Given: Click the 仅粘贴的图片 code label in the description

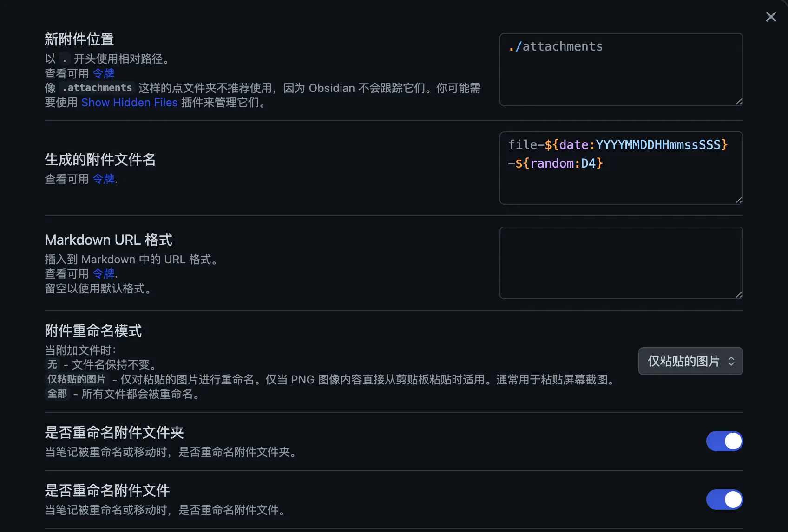Looking at the screenshot, I should coord(77,379).
